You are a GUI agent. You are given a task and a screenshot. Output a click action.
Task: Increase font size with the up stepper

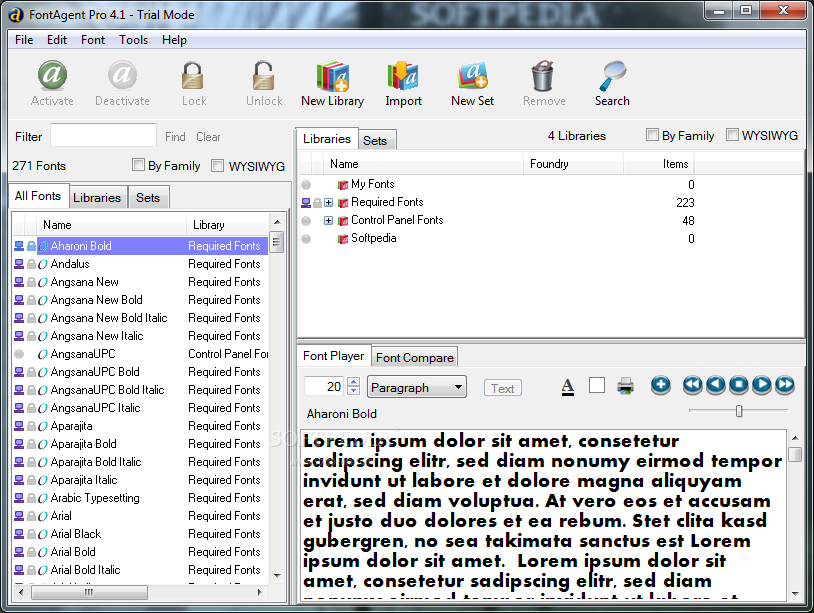(x=354, y=381)
